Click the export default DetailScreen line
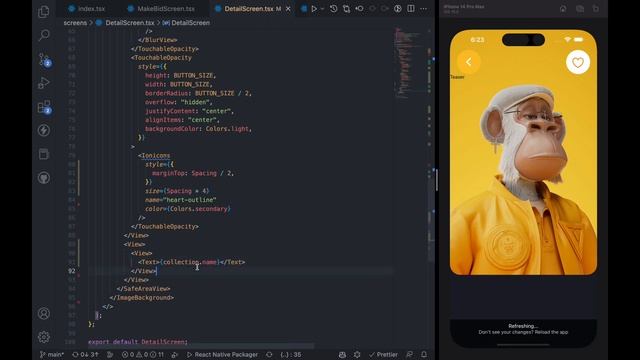The width and height of the screenshot is (640, 360). [138, 342]
